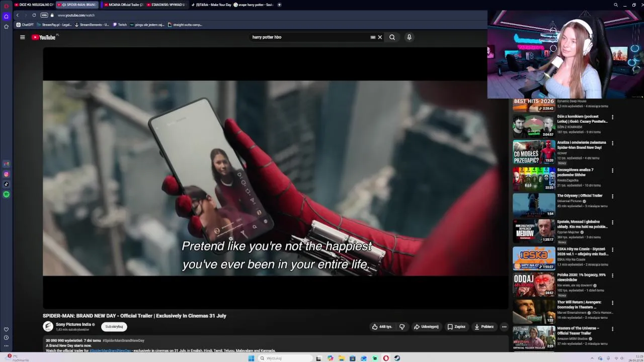Open Masters of The Universe teaser title

point(578,330)
